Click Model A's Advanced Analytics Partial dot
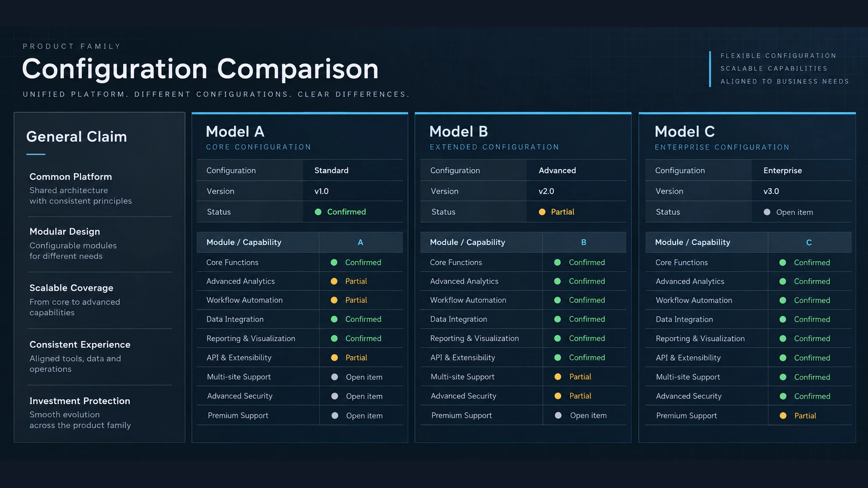The height and width of the screenshot is (488, 868). tap(334, 281)
